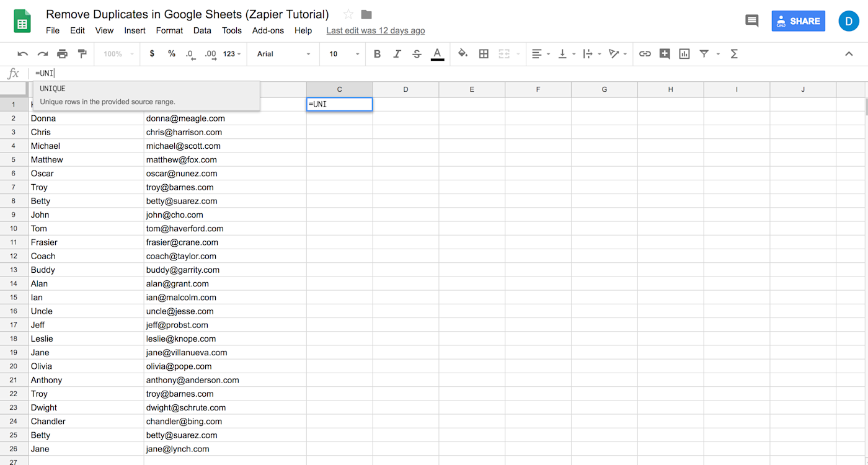Select cell C1 containing =UNI
Image resolution: width=868 pixels, height=465 pixels.
click(x=340, y=104)
